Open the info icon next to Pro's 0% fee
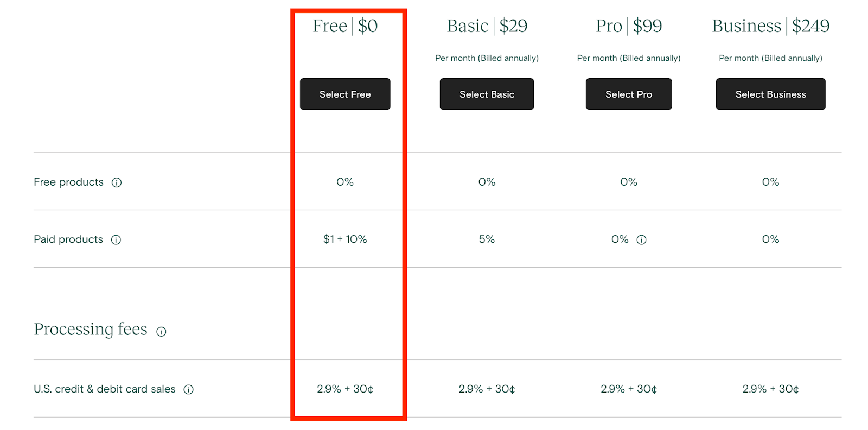 (641, 240)
